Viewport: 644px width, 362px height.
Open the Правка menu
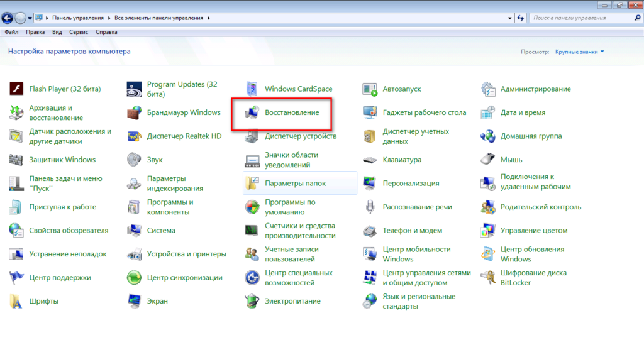[35, 32]
